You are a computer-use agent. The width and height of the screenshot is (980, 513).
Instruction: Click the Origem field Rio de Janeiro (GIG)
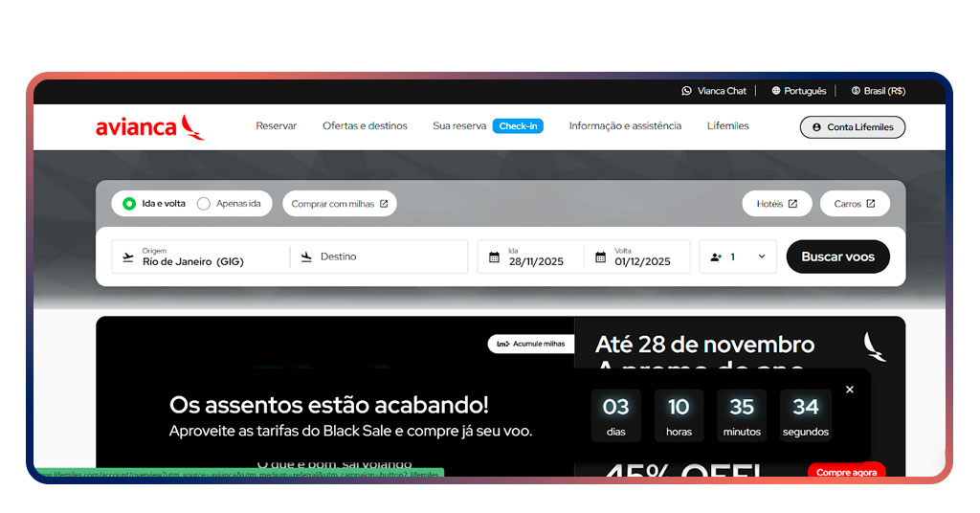pyautogui.click(x=200, y=256)
